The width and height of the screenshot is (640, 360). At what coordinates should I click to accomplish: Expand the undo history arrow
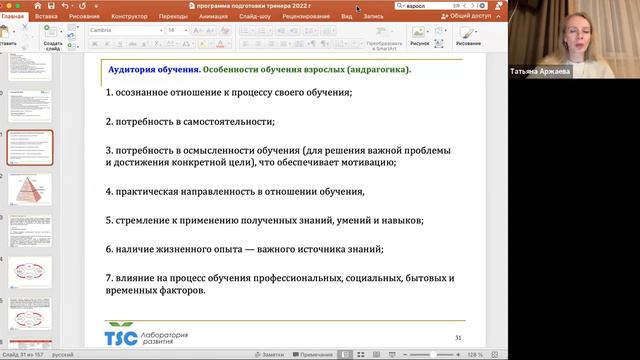coord(72,6)
